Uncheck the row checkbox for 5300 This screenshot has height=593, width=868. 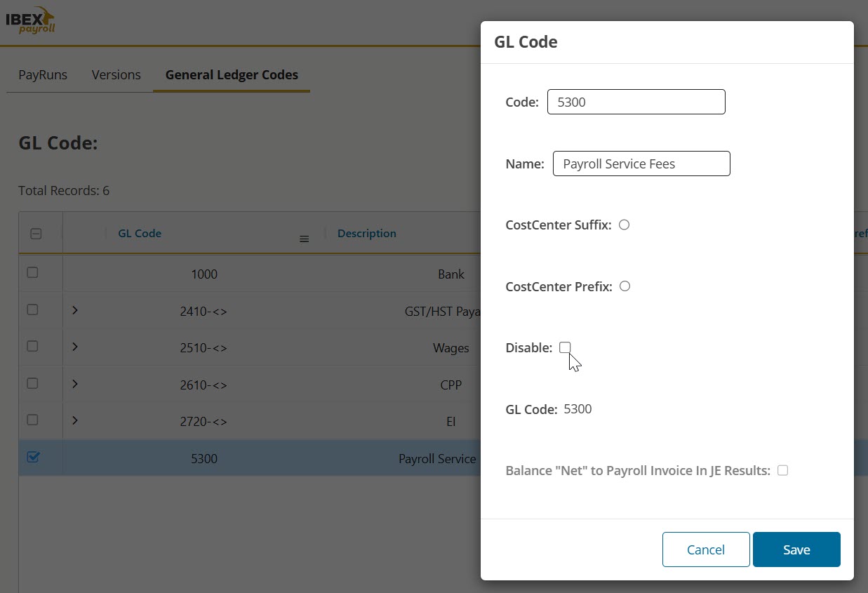[x=32, y=457]
